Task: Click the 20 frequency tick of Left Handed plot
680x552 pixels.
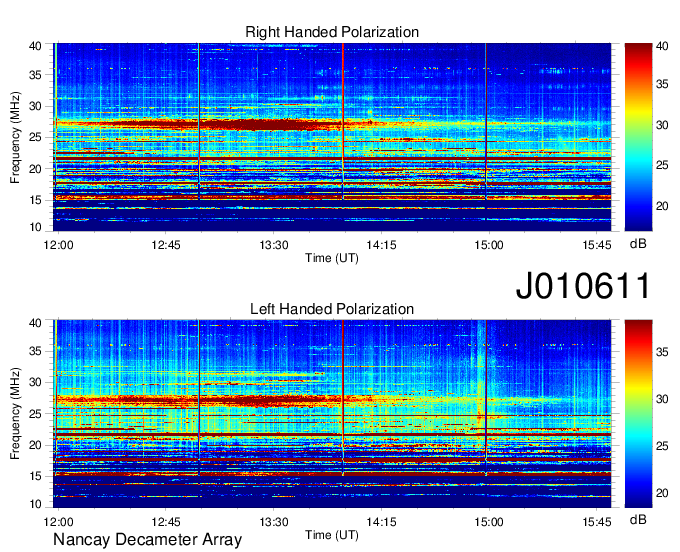Action: click(35, 445)
